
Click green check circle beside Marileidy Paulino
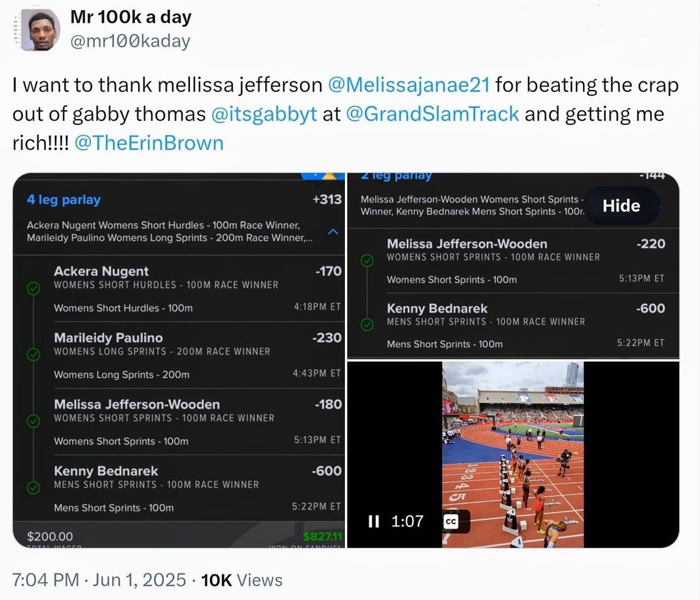(x=33, y=354)
